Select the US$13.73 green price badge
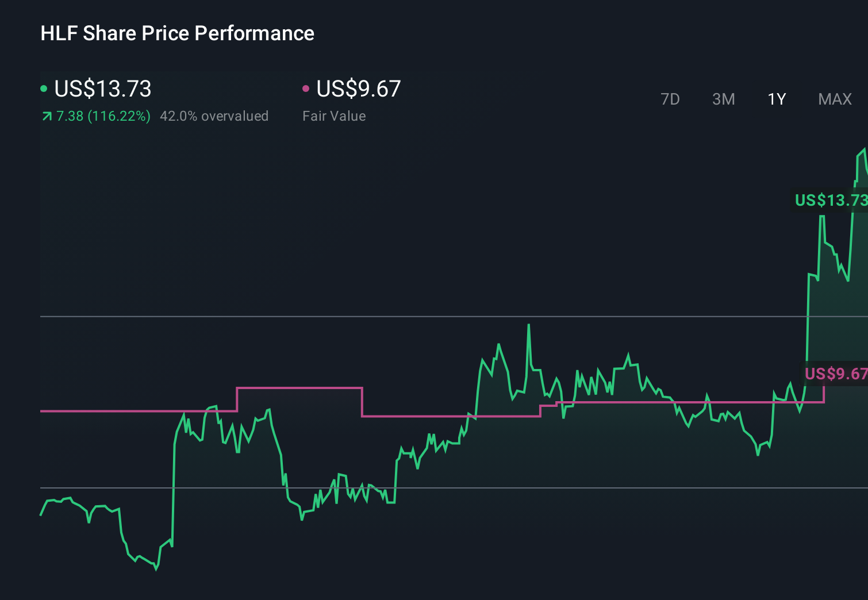This screenshot has width=868, height=600. coord(830,201)
